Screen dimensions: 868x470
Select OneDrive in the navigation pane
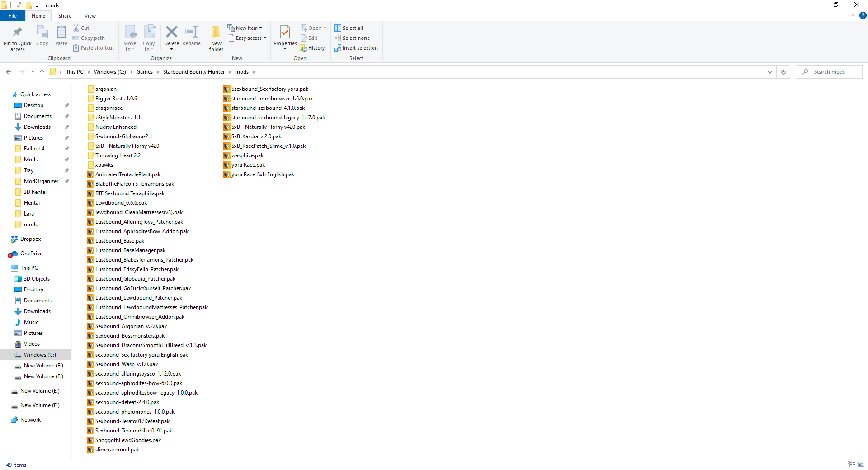point(26,254)
